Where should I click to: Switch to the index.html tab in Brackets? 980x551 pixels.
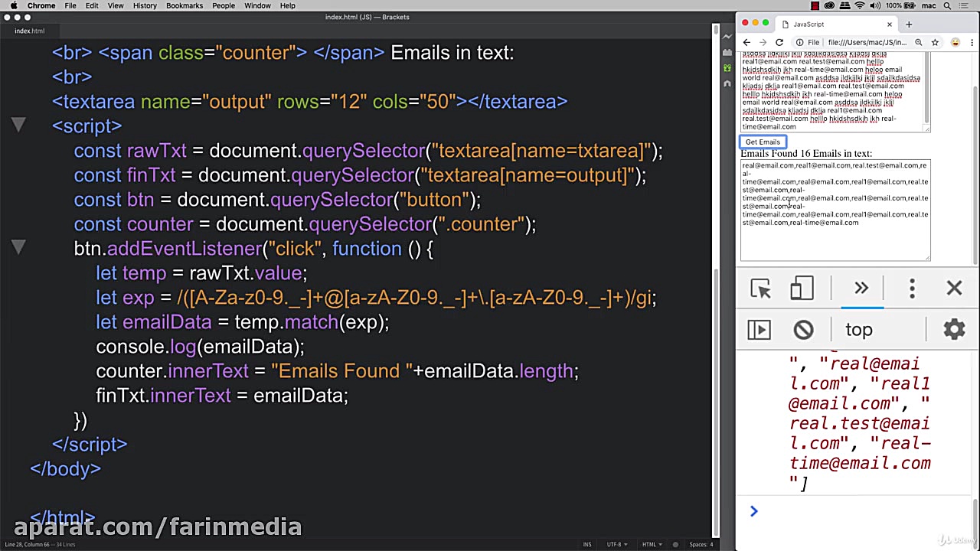pyautogui.click(x=29, y=31)
